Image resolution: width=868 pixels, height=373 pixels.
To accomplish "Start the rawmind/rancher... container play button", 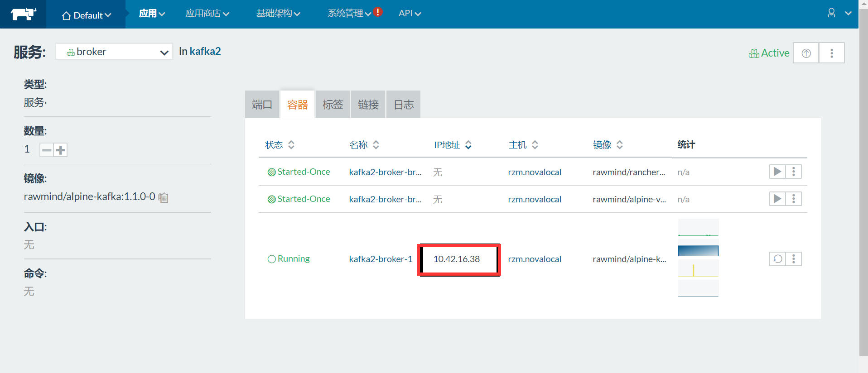I will coord(777,172).
